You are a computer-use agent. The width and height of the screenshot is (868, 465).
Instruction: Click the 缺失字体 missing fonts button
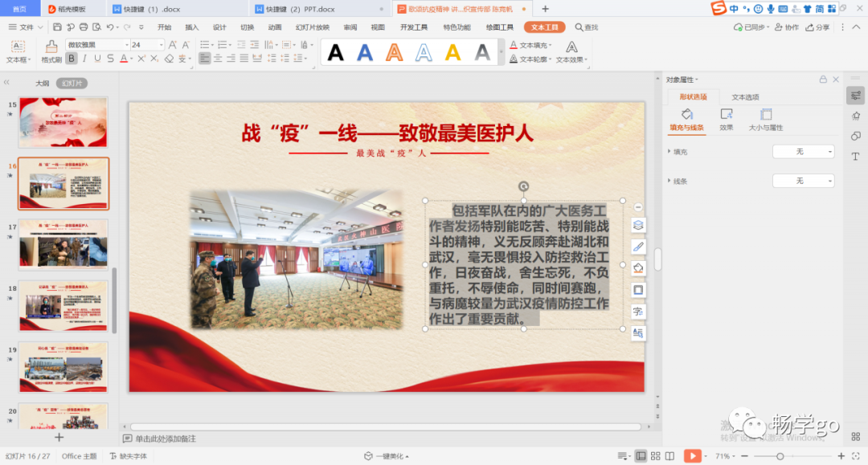128,456
